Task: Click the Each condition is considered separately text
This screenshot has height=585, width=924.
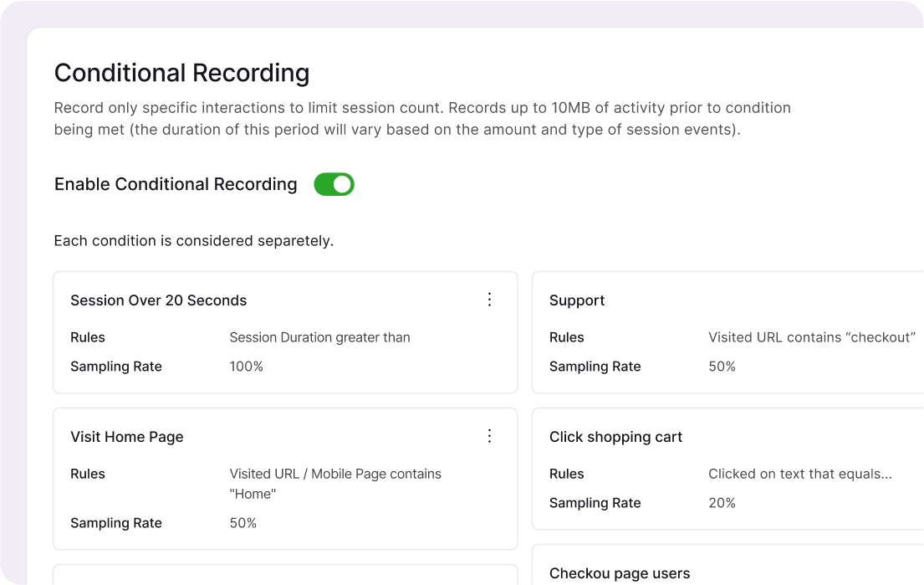Action: pyautogui.click(x=194, y=241)
